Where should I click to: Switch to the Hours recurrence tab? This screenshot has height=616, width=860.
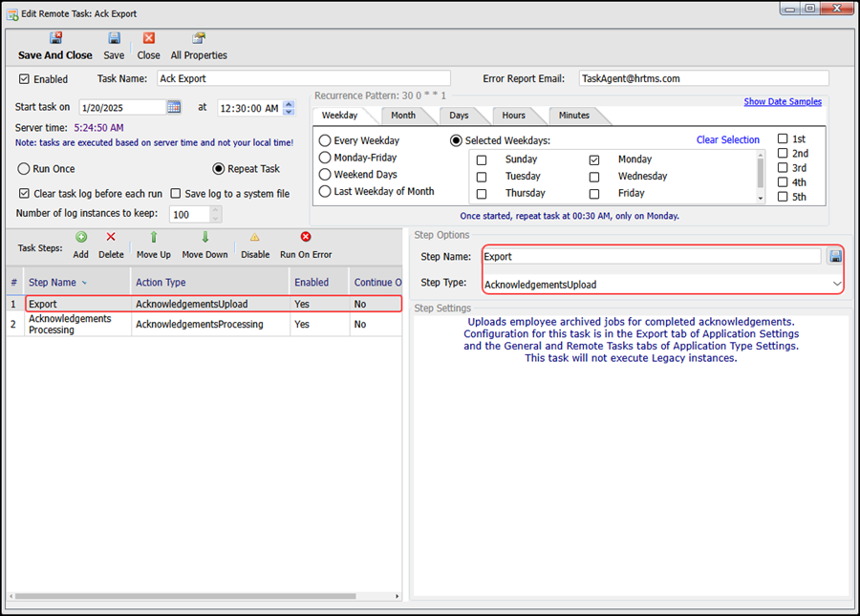click(513, 116)
